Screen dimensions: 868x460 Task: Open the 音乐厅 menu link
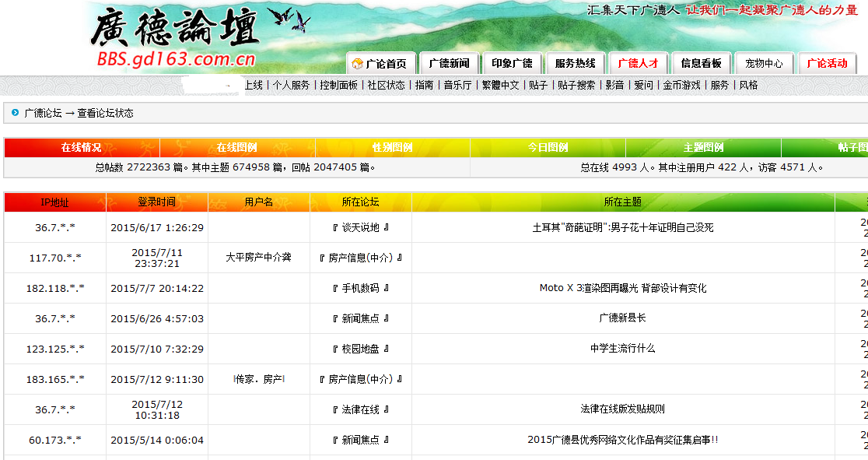pyautogui.click(x=457, y=85)
